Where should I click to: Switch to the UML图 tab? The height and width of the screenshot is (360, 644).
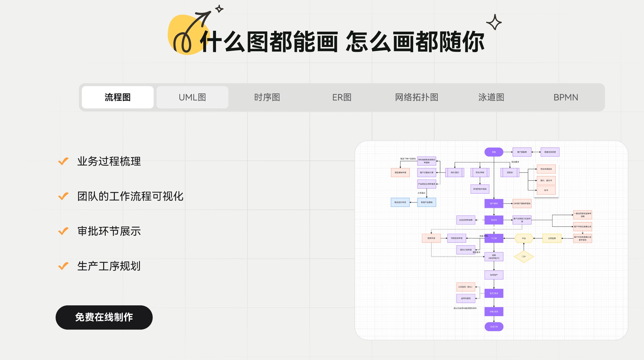(x=192, y=97)
